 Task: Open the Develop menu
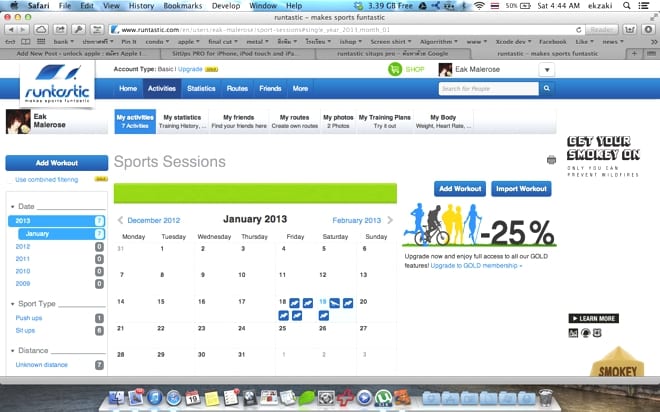click(226, 5)
